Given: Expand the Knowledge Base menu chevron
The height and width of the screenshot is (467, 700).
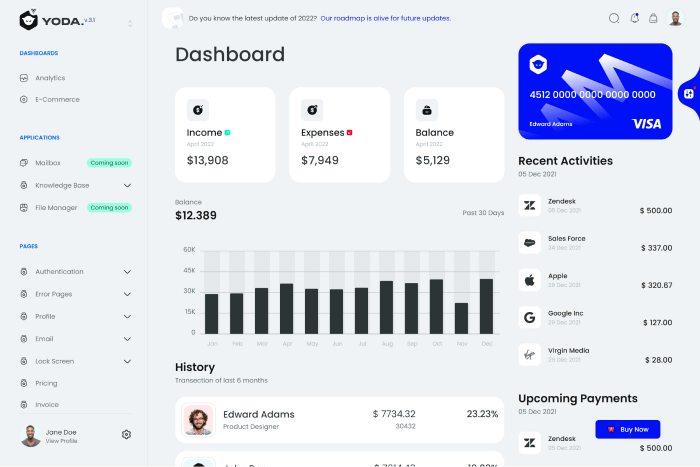Looking at the screenshot, I should tap(127, 185).
